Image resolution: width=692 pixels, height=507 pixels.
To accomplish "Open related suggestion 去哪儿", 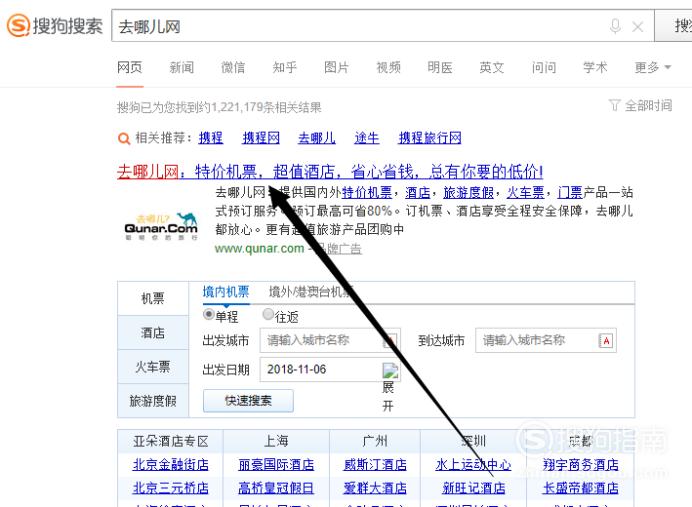I will point(316,138).
